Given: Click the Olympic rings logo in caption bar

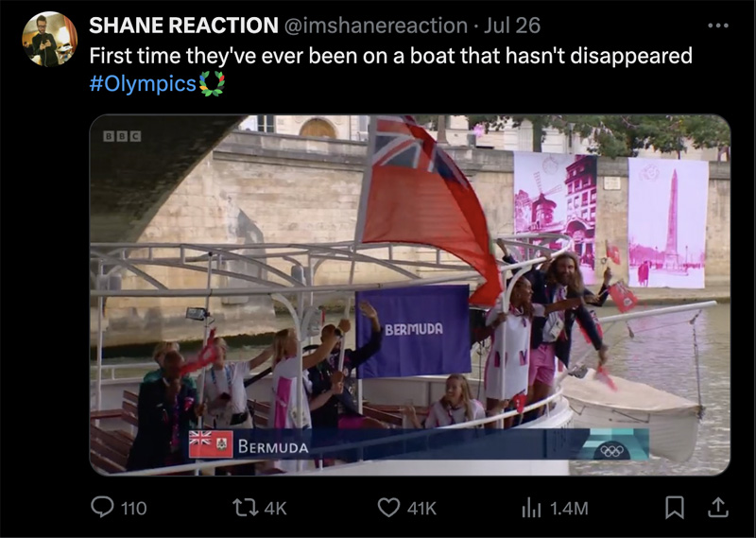Looking at the screenshot, I should coord(611,451).
